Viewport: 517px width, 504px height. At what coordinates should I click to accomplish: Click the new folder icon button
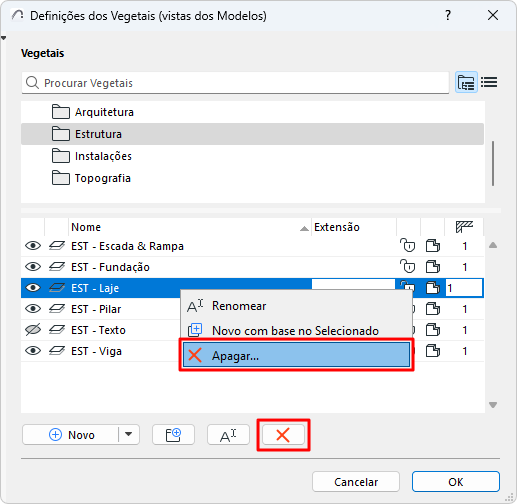(173, 435)
